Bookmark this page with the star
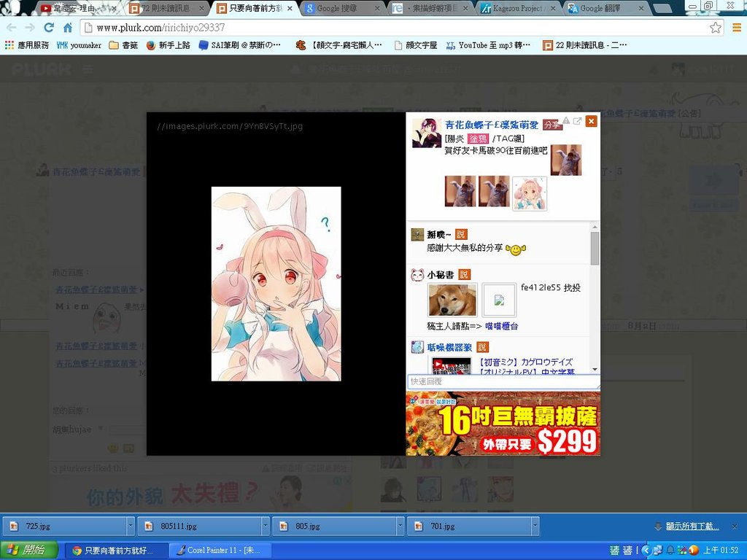747x560 pixels. point(715,28)
